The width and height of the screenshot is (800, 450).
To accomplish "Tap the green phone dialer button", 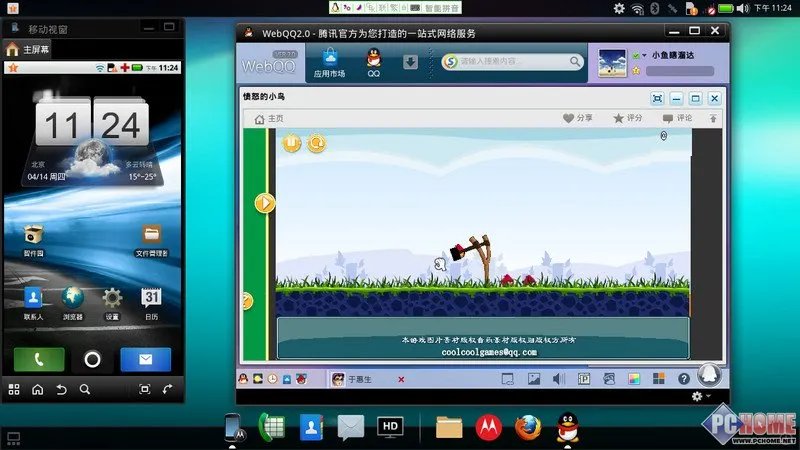I will [x=39, y=360].
